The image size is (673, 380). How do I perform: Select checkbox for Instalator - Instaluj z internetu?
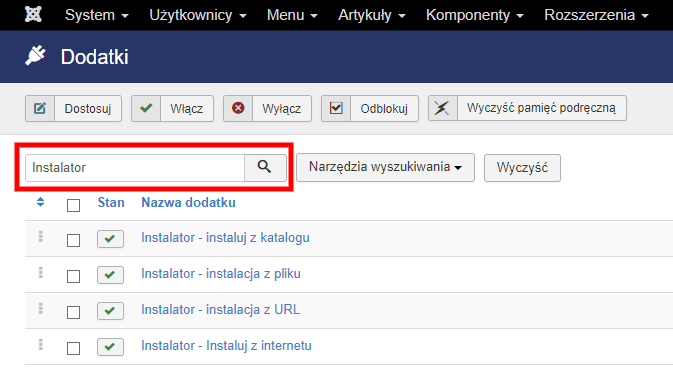pos(73,348)
